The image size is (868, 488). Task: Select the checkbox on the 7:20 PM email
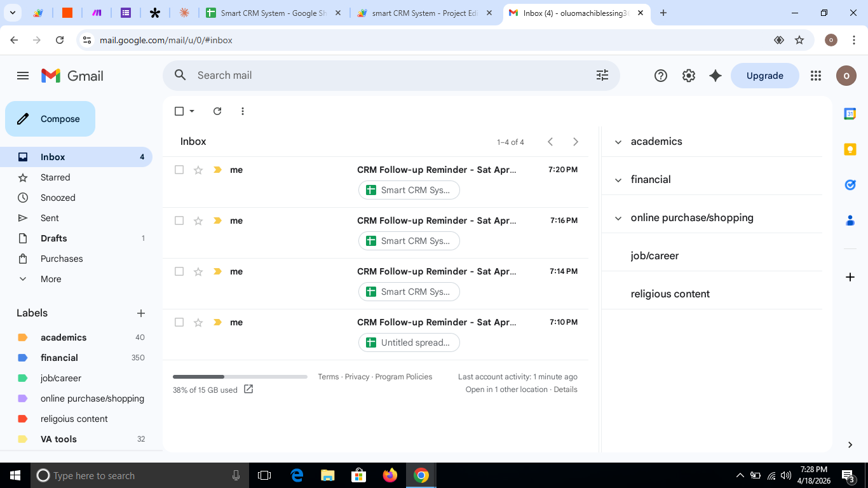tap(179, 170)
